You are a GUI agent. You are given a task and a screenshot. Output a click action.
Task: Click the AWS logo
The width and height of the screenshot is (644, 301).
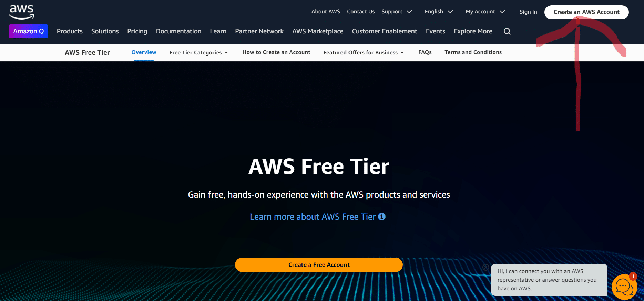click(x=21, y=12)
